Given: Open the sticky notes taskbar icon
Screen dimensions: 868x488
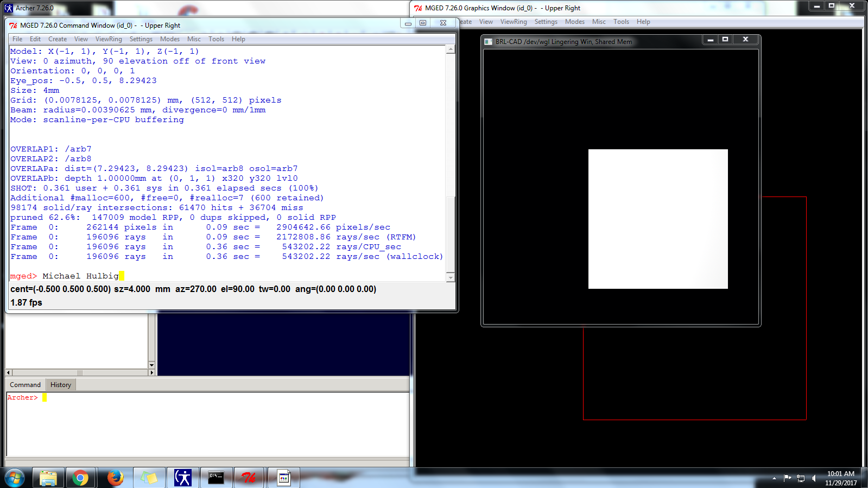Looking at the screenshot, I should click(x=149, y=478).
